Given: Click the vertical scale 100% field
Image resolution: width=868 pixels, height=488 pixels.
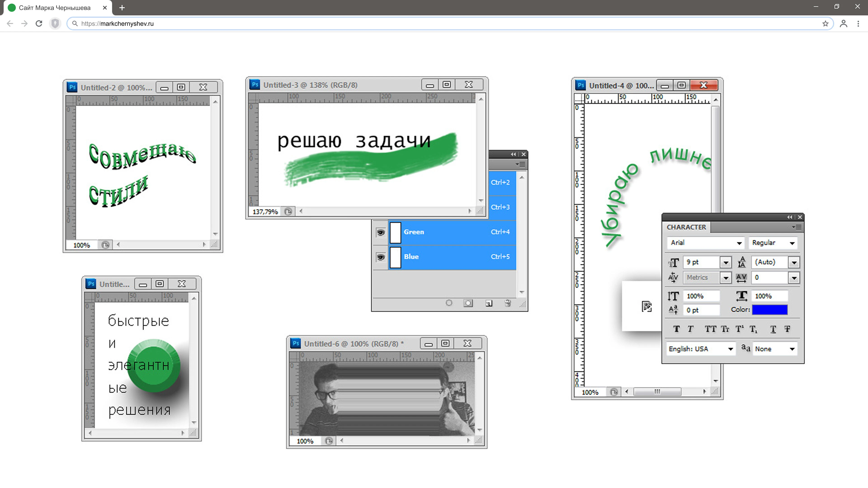Looking at the screenshot, I should 701,296.
